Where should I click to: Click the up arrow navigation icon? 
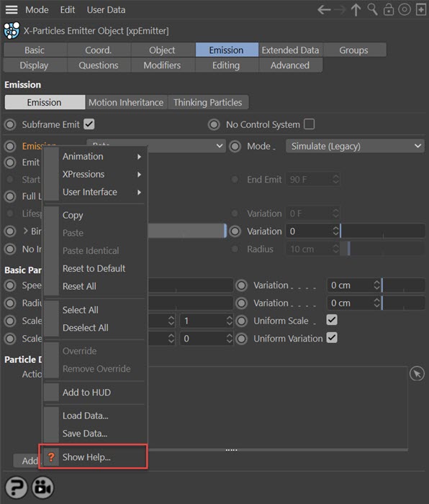(x=356, y=10)
